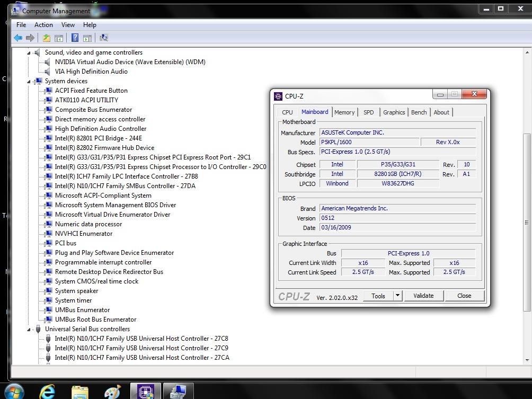Click icon beside ACPI Fixed Feature Button
Viewport: 532px width, 399px height.
(x=49, y=91)
